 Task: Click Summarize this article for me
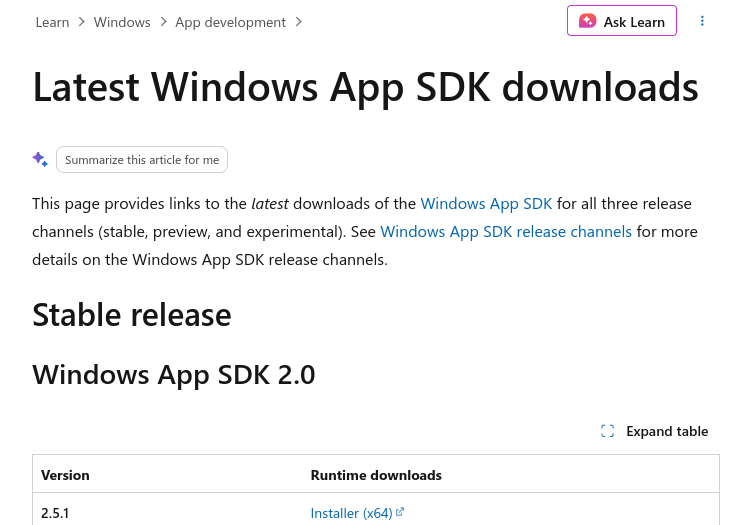pyautogui.click(x=142, y=160)
